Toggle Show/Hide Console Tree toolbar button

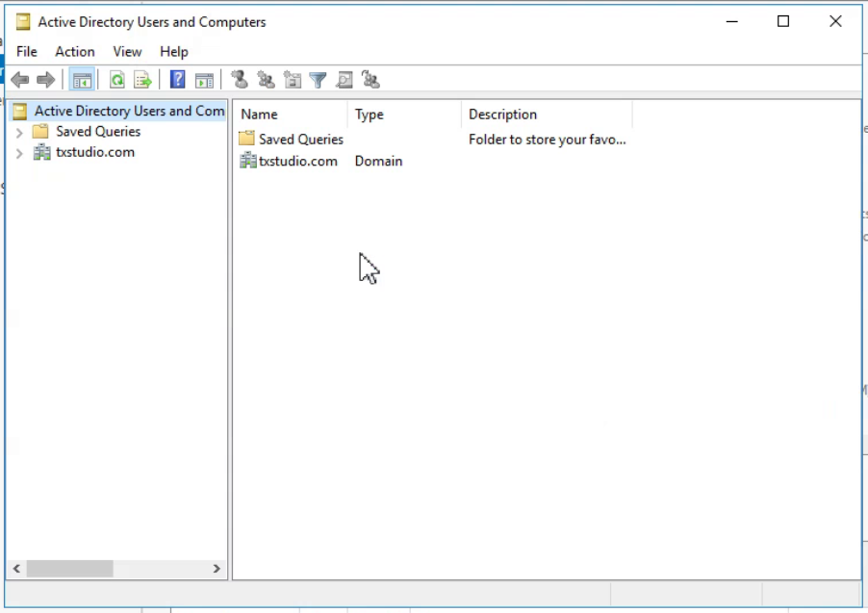82,80
